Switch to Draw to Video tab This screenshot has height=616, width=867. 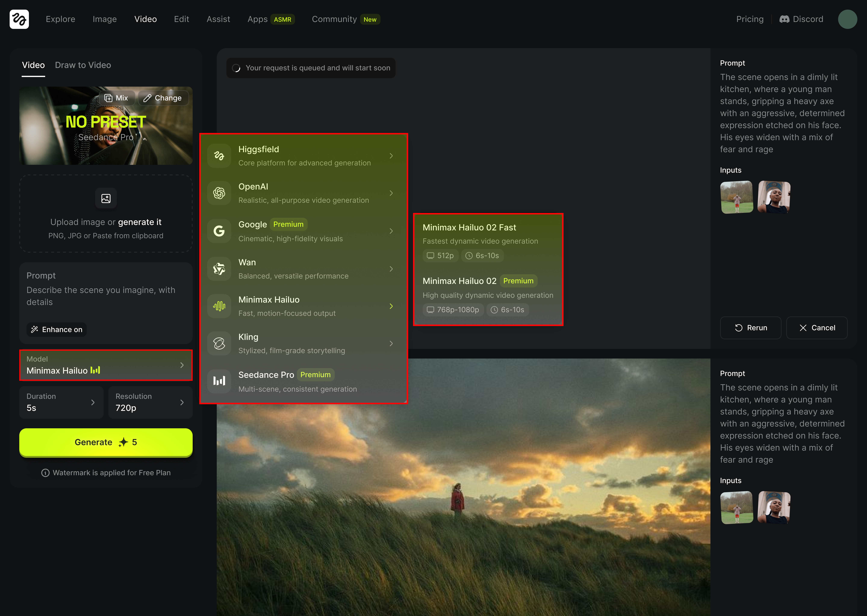click(83, 65)
